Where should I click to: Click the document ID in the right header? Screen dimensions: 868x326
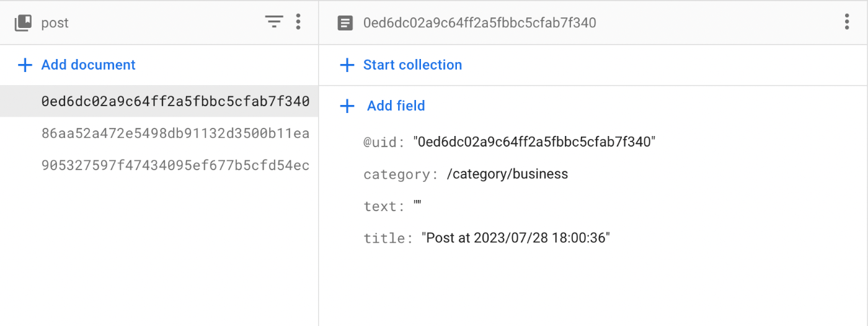pyautogui.click(x=479, y=23)
